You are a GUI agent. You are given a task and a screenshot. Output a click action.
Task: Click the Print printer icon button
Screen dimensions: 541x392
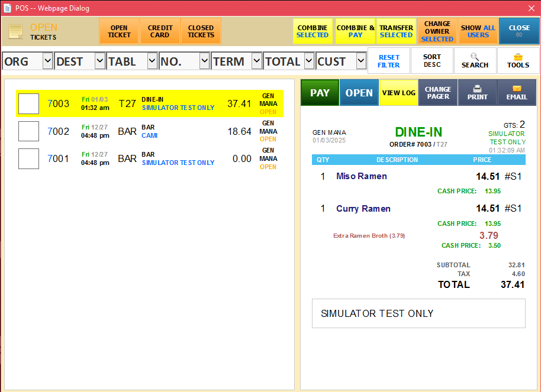pos(477,93)
